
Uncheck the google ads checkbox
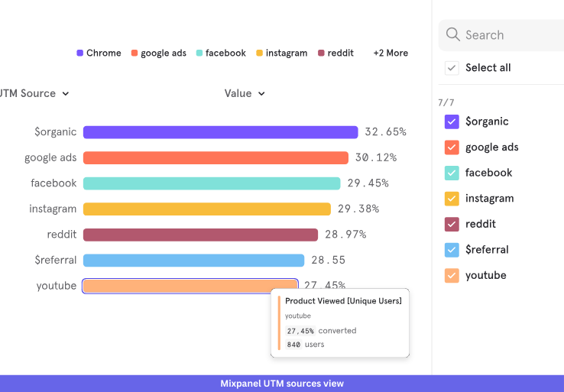point(452,147)
